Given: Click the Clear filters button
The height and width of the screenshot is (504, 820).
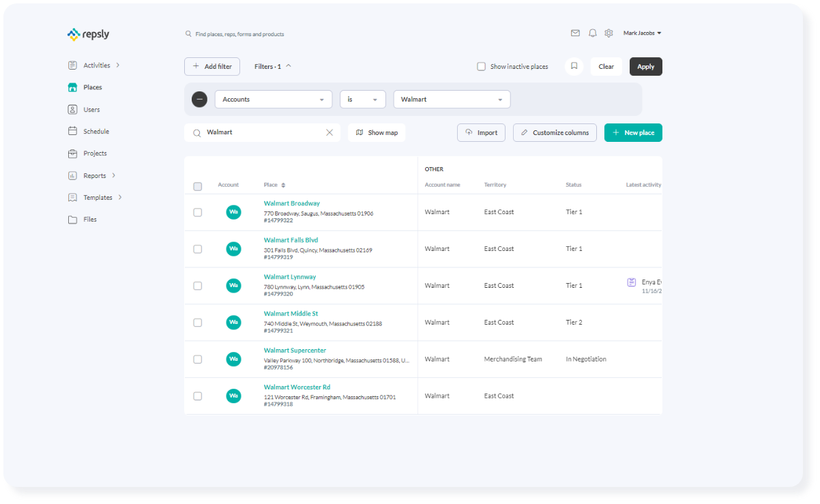Looking at the screenshot, I should (606, 66).
